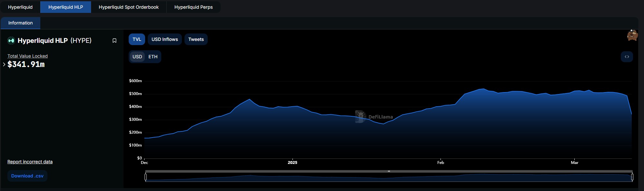Click the llama mascot avatar icon
644x191 pixels.
coord(632,35)
